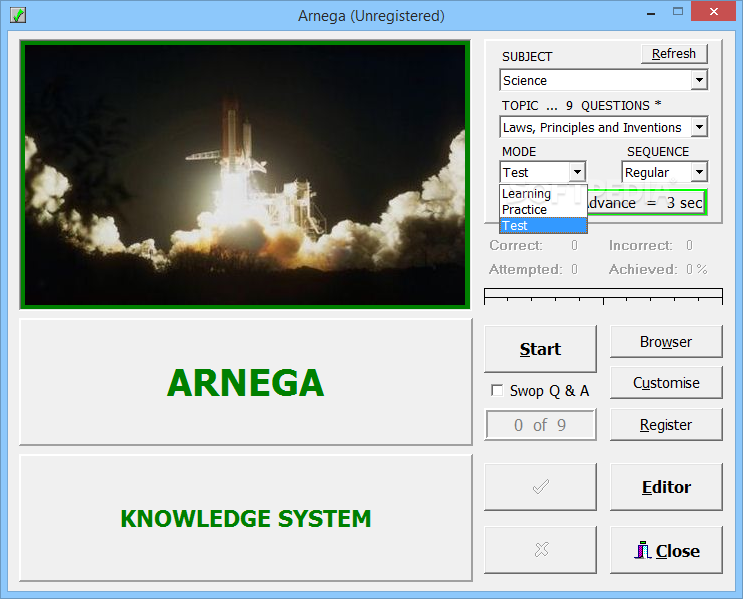
Task: Start the quiz session
Action: [x=540, y=349]
